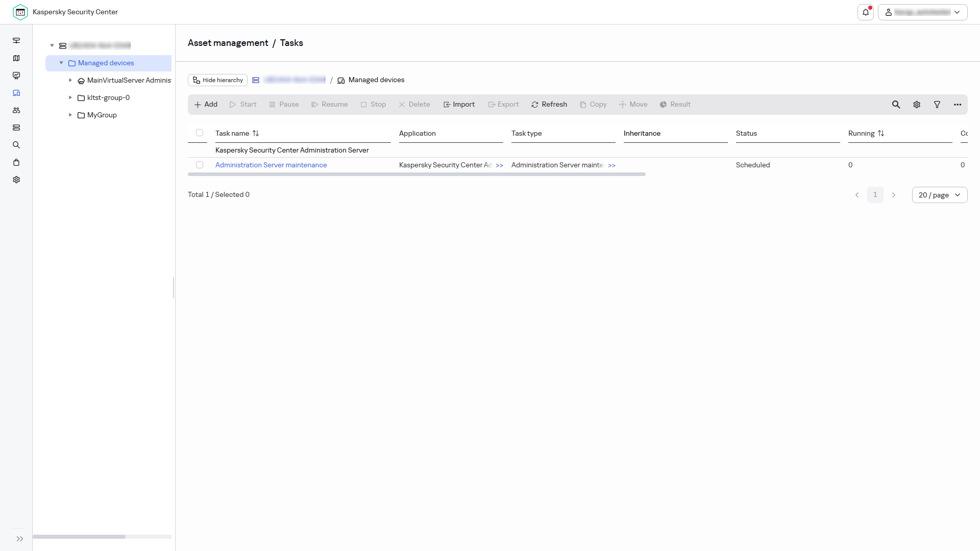Open Settings gear icon in sidebar

tap(16, 180)
